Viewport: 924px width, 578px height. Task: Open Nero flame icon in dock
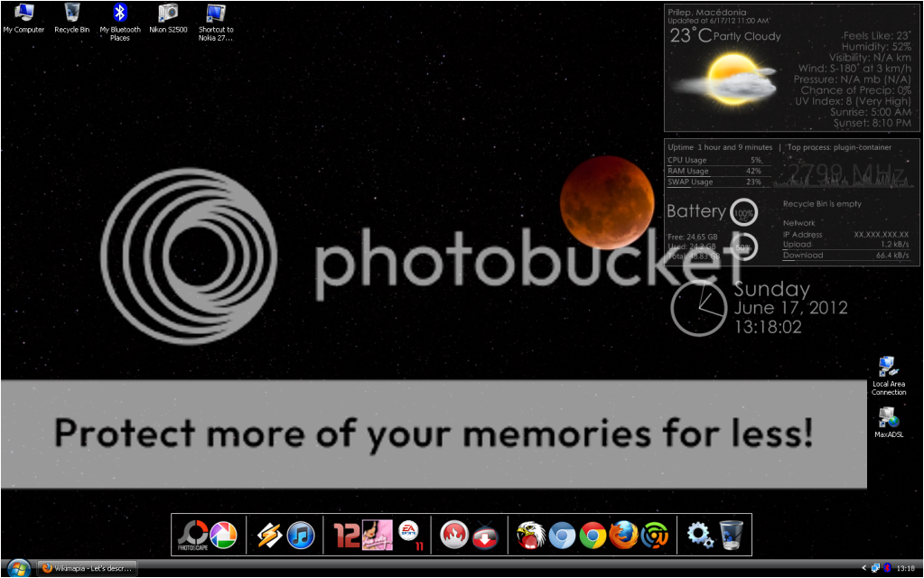453,536
